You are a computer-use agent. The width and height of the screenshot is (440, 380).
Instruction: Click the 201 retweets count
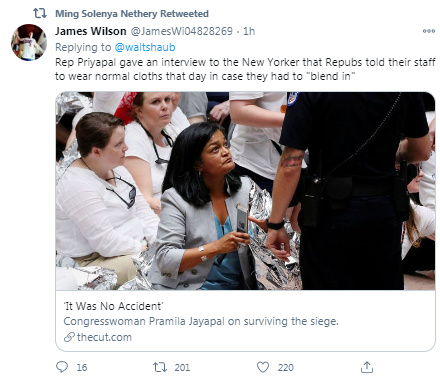pyautogui.click(x=182, y=367)
